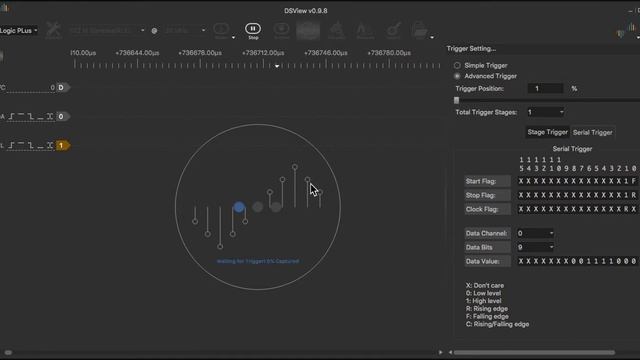Click the trigger panel horizontal scrollbar
This screenshot has height=360, width=640.
coord(534,352)
